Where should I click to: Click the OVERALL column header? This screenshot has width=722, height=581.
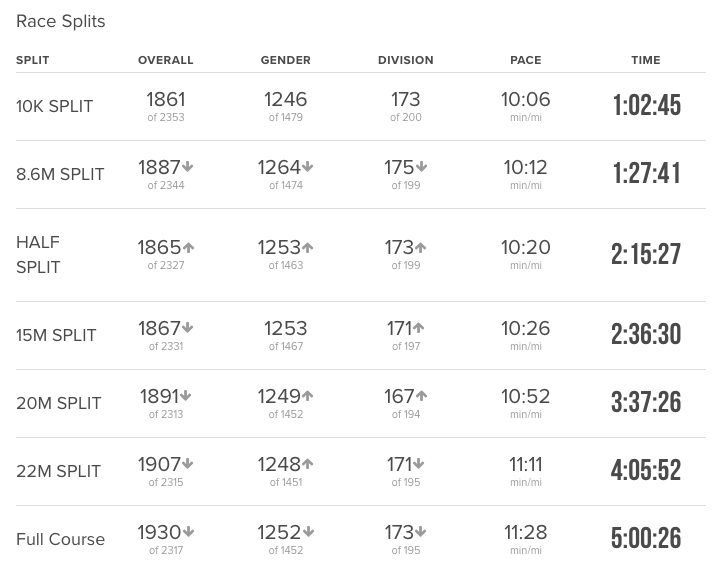166,60
